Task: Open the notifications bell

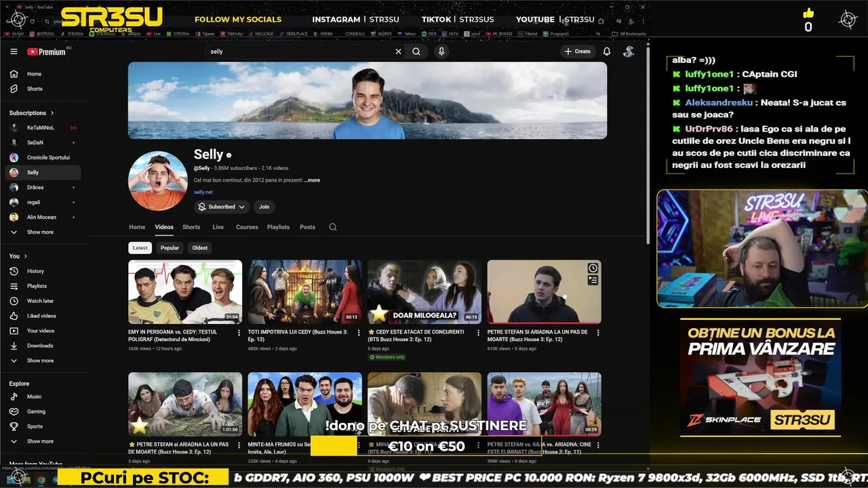Action: [x=607, y=52]
